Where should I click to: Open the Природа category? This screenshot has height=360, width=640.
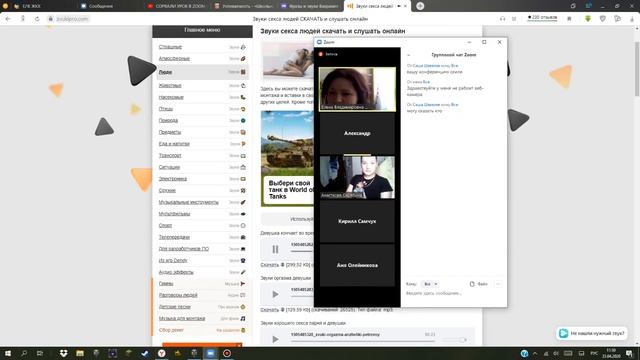(168, 120)
